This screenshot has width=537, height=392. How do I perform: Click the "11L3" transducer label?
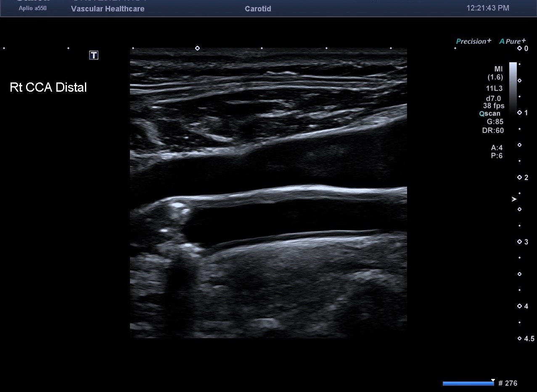(494, 89)
